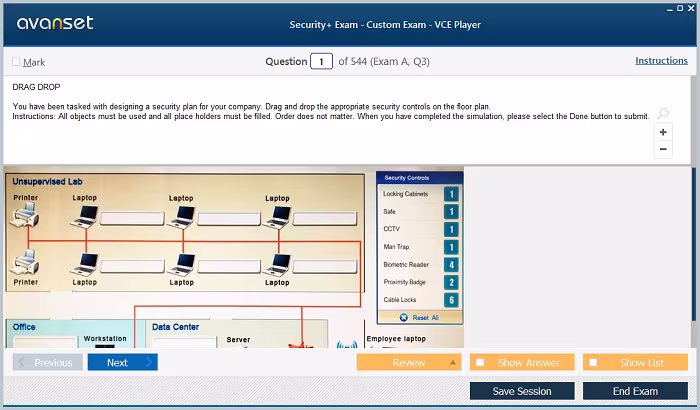The image size is (700, 410).
Task: Open the Review dropdown button
Action: pyautogui.click(x=408, y=362)
